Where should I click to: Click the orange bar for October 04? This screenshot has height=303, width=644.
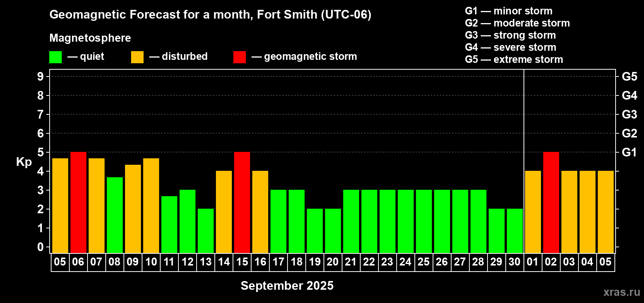588,212
